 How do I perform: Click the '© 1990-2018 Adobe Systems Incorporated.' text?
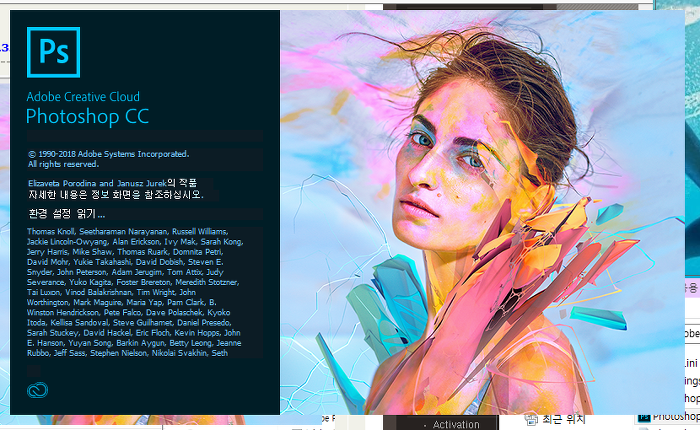pyautogui.click(x=108, y=154)
